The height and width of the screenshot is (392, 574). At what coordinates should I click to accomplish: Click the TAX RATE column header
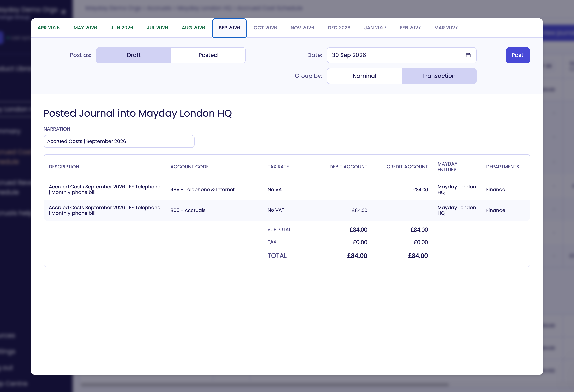(278, 167)
